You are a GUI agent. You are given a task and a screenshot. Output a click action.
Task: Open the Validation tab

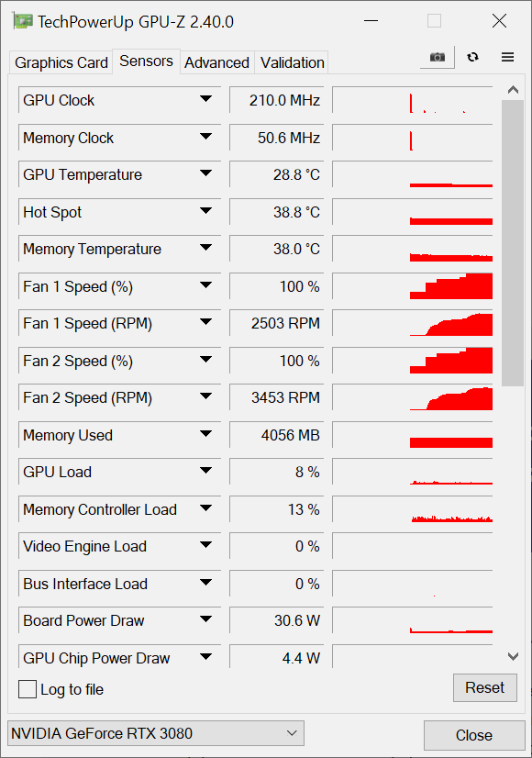coord(292,62)
